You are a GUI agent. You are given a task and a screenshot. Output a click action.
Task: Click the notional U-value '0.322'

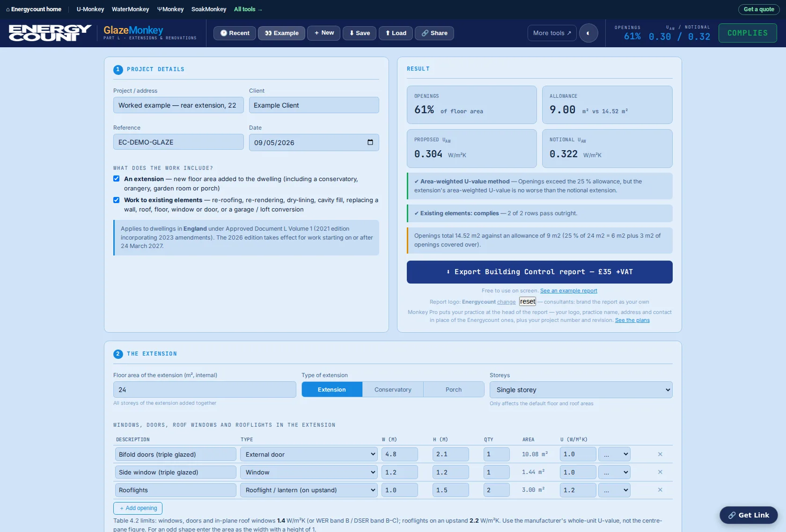(x=564, y=154)
